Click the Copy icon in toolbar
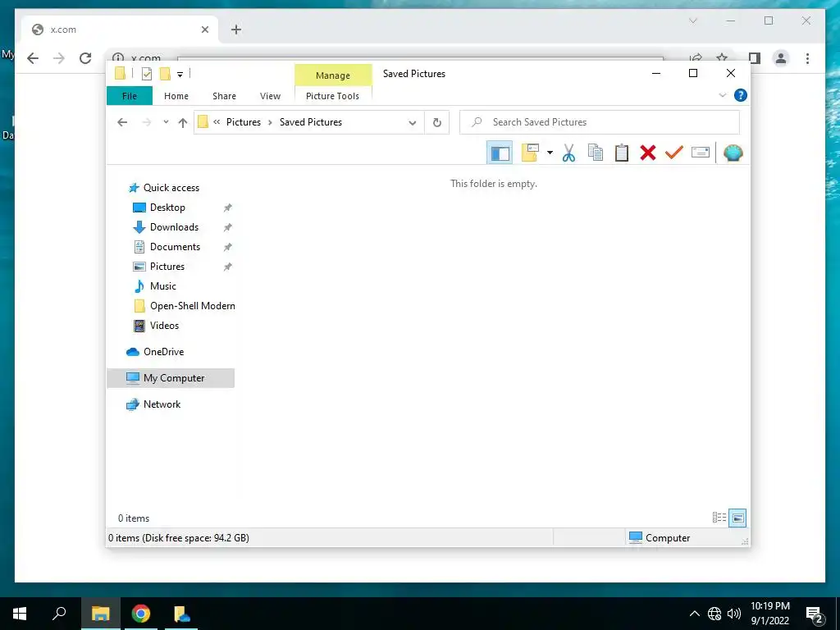 [596, 153]
